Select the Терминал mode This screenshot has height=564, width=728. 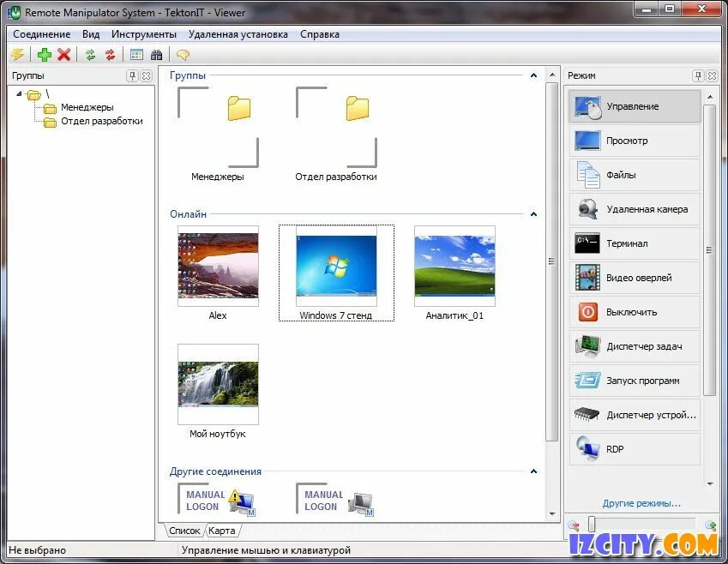pos(635,243)
